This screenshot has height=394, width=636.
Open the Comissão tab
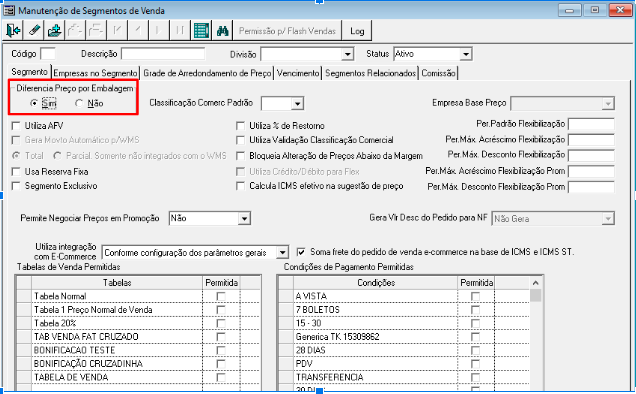click(x=438, y=73)
